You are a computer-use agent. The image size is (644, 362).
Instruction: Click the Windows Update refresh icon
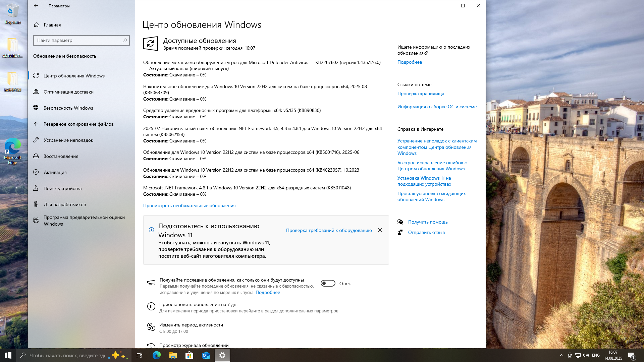click(151, 44)
